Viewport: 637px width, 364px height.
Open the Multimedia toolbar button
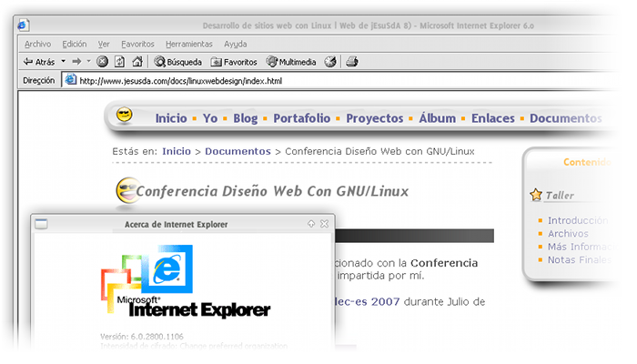pyautogui.click(x=291, y=62)
